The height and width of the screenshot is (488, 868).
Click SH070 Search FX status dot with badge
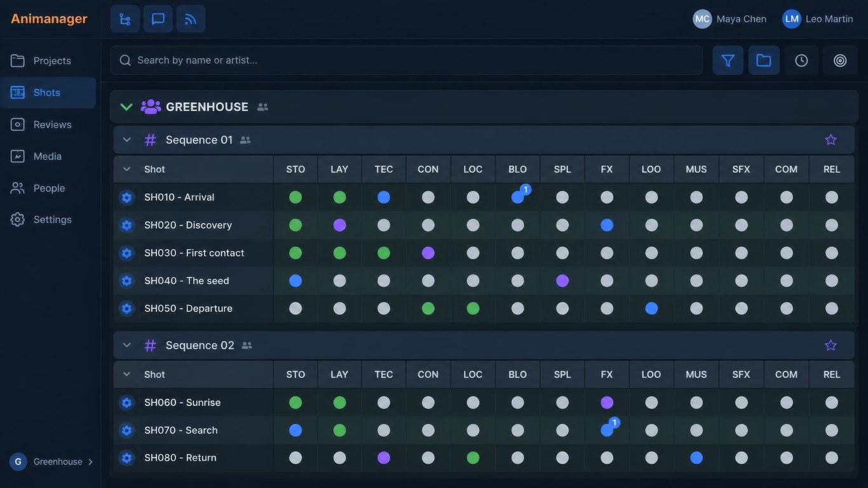coord(607,431)
